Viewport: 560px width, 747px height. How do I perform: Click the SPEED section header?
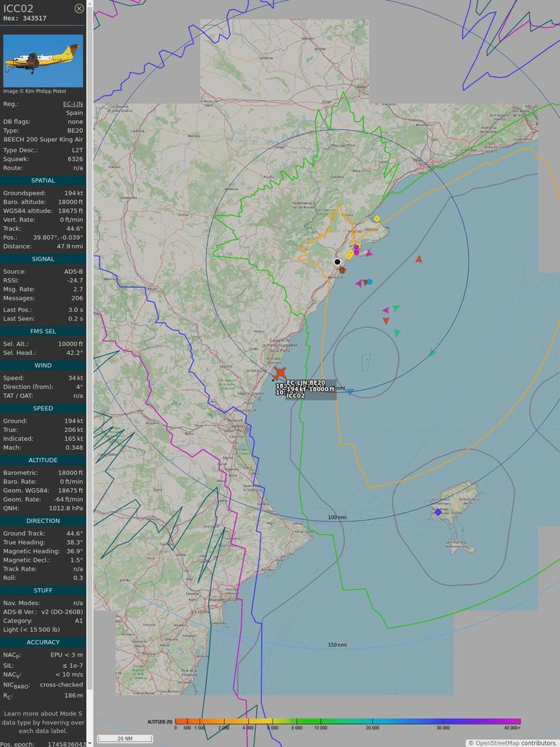pyautogui.click(x=43, y=409)
